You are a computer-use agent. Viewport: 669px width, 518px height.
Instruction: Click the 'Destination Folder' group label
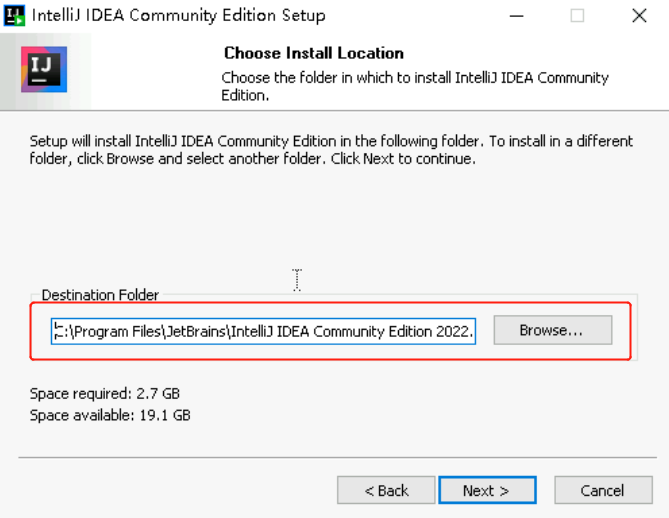(100, 295)
